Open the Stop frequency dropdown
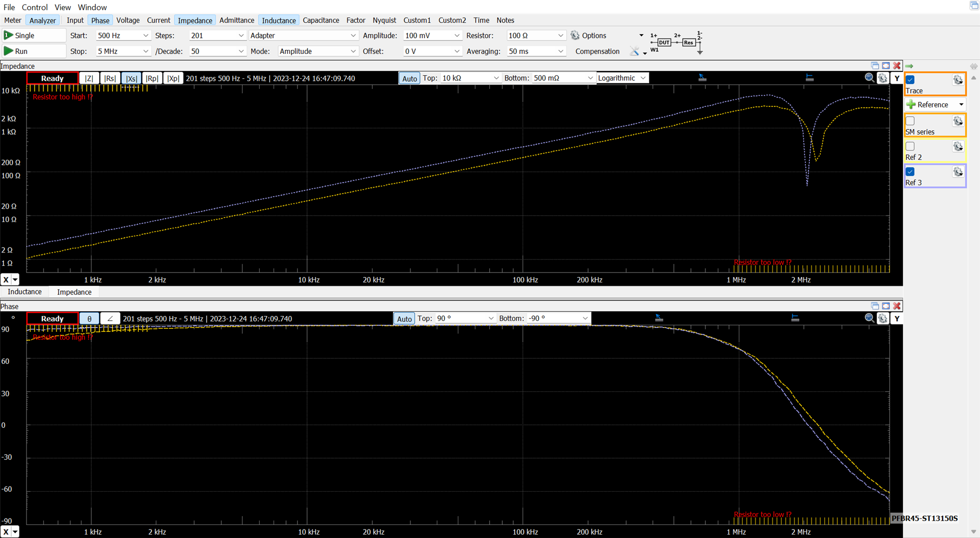 (x=123, y=51)
